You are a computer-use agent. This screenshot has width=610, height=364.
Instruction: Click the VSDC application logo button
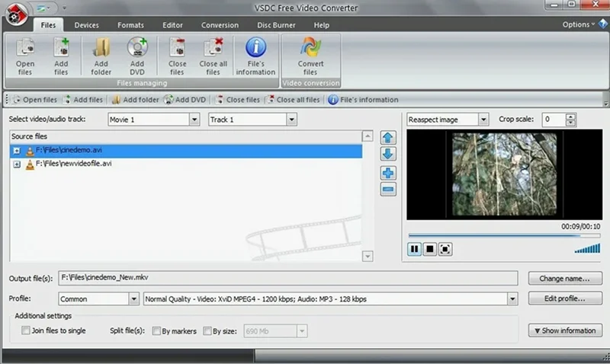click(x=17, y=14)
